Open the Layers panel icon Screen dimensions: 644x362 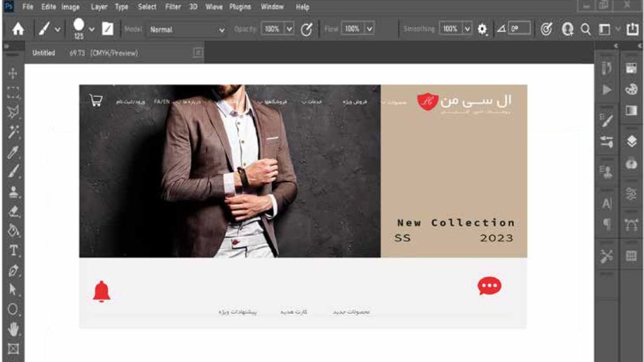[631, 141]
